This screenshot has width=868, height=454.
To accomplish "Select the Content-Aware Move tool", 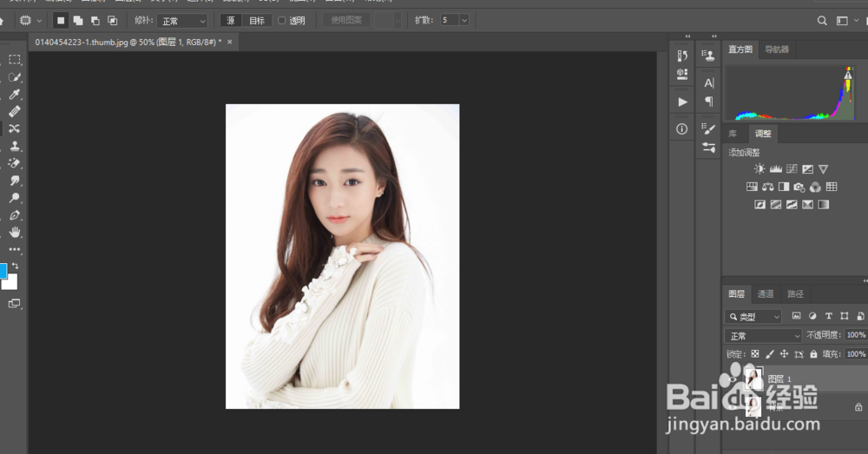I will pos(15,128).
